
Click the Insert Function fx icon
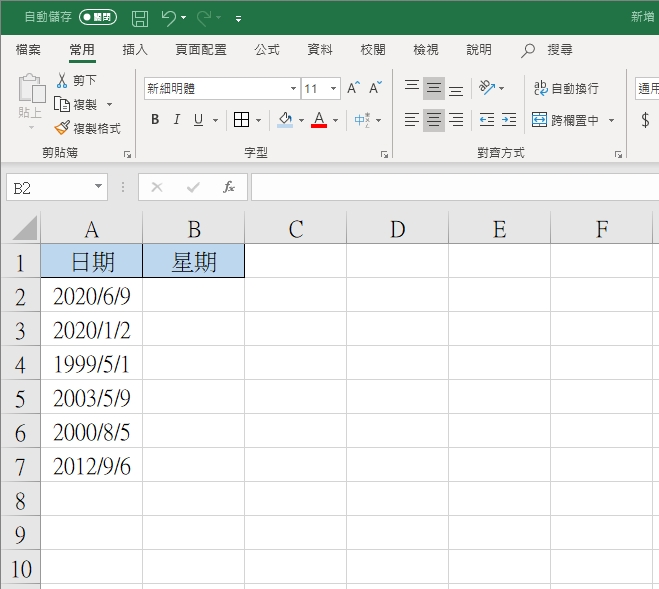229,187
